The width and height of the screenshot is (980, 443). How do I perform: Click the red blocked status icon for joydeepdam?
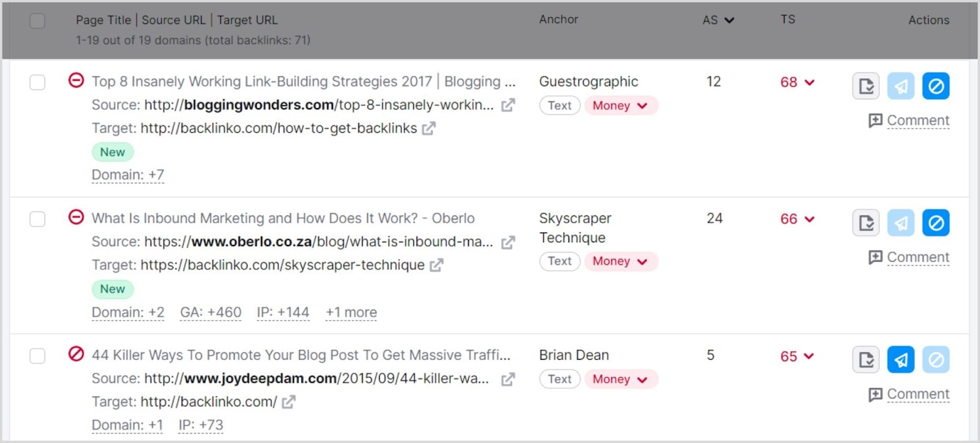76,354
